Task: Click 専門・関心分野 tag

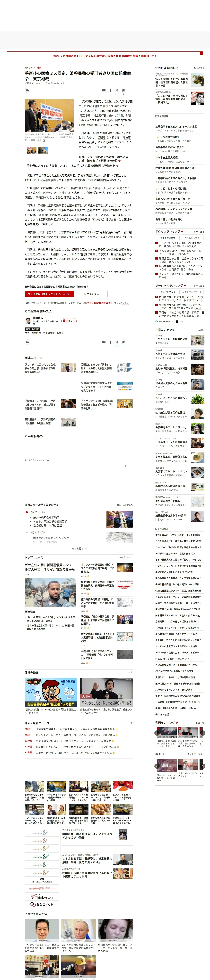Action: 33,329
